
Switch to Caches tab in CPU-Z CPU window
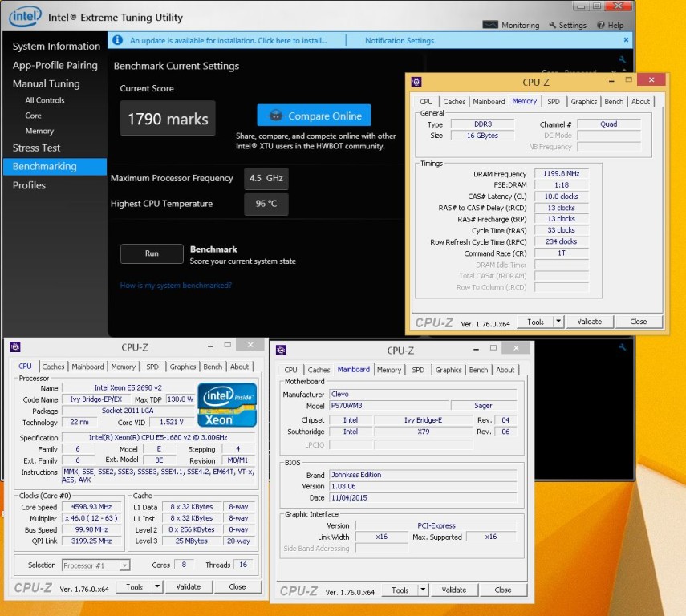pyautogui.click(x=53, y=367)
